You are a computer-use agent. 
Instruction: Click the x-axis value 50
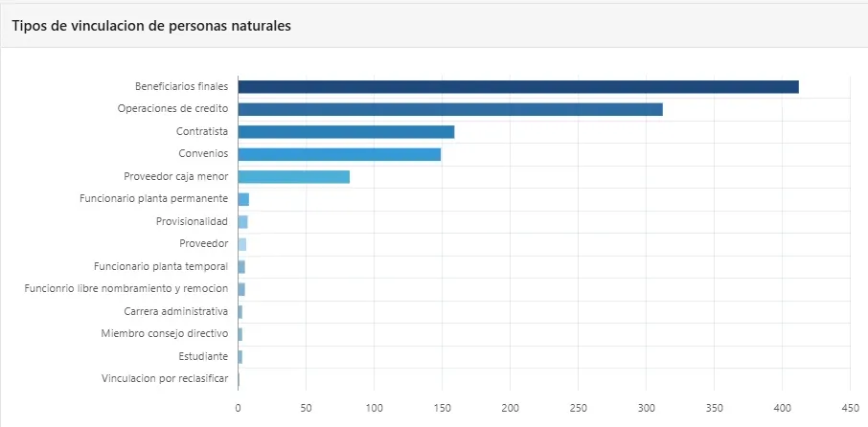coord(307,408)
